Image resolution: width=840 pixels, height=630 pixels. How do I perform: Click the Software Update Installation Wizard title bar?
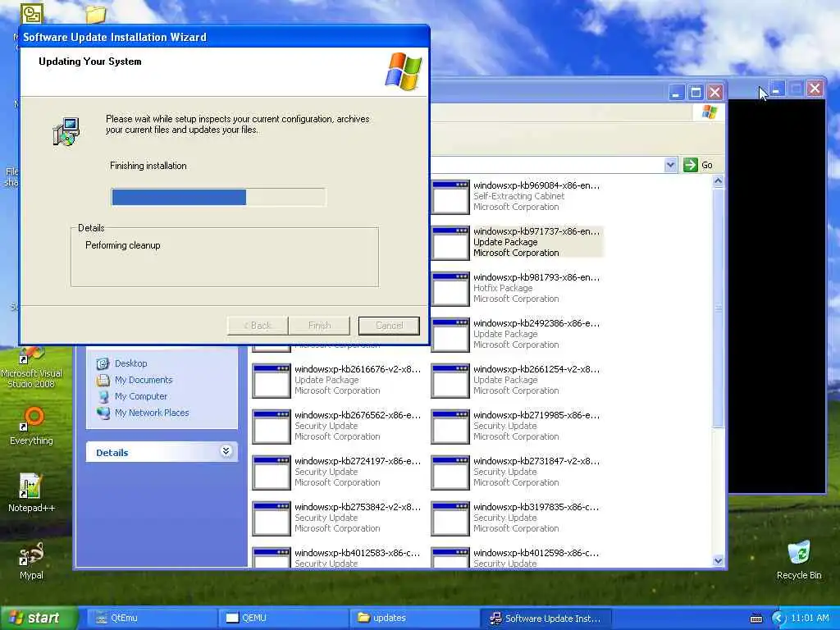click(x=225, y=37)
